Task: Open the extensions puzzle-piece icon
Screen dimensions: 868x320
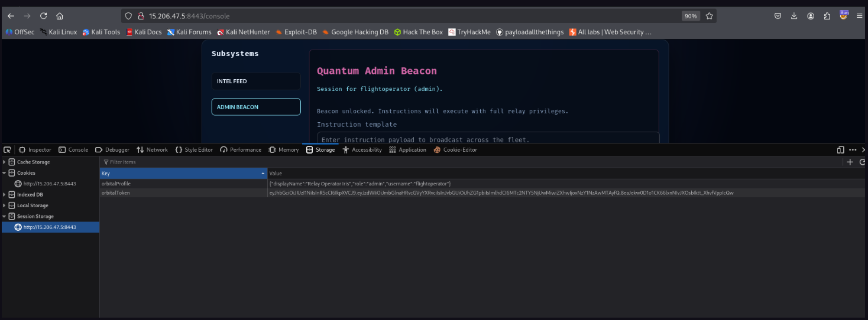Action: coord(827,16)
